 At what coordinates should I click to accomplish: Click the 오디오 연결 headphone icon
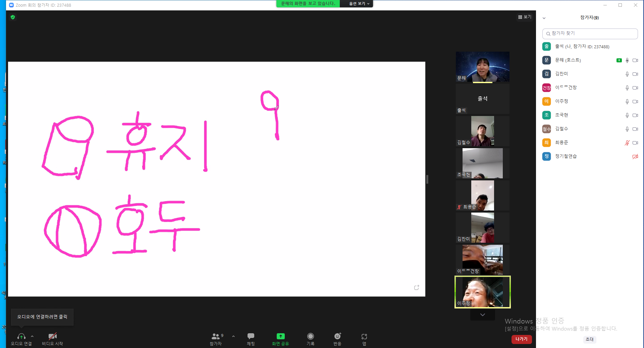point(21,336)
